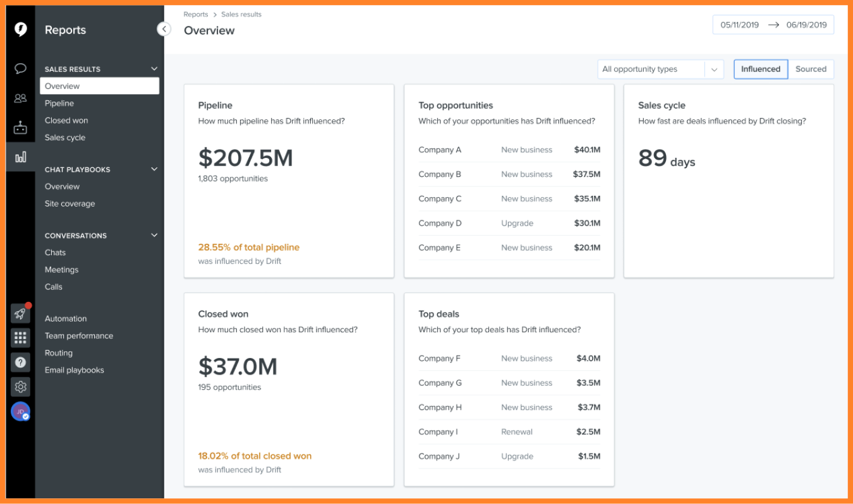Select Company E opportunity row
The width and height of the screenshot is (853, 504).
(509, 248)
